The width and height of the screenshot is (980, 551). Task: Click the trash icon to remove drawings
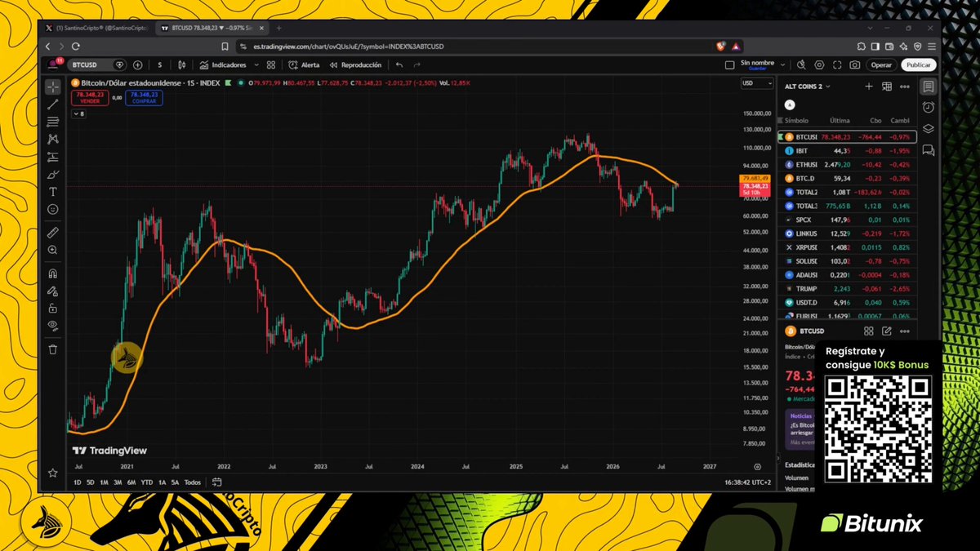[53, 349]
